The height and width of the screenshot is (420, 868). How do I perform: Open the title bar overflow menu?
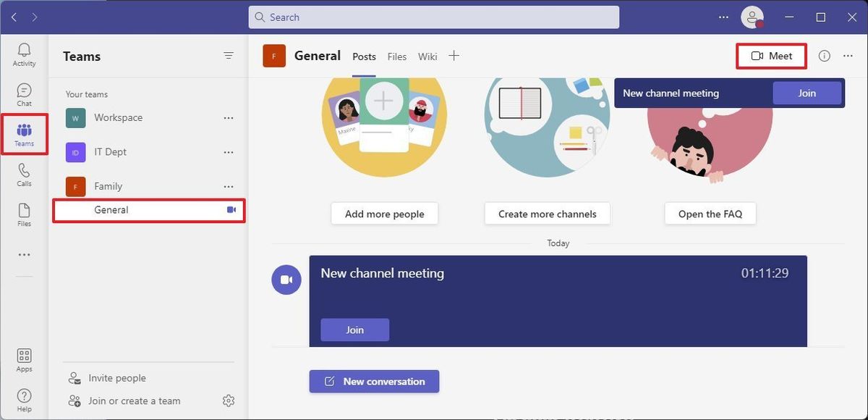tap(723, 16)
